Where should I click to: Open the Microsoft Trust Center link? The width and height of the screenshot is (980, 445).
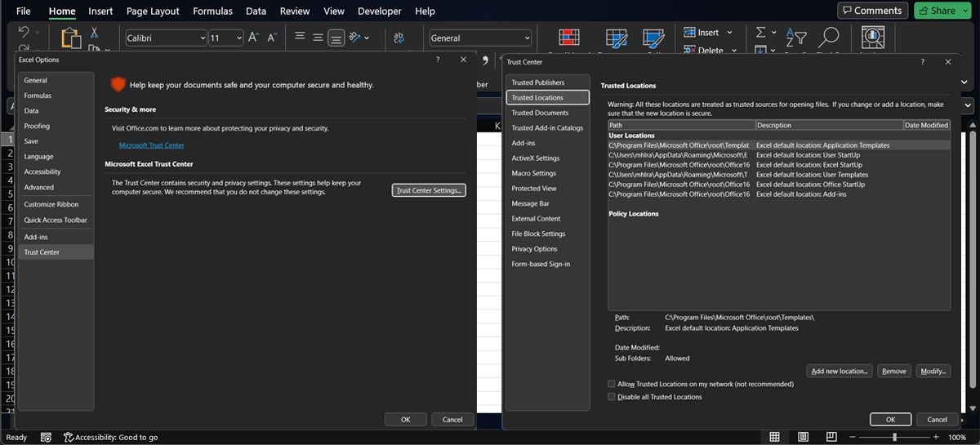(151, 145)
